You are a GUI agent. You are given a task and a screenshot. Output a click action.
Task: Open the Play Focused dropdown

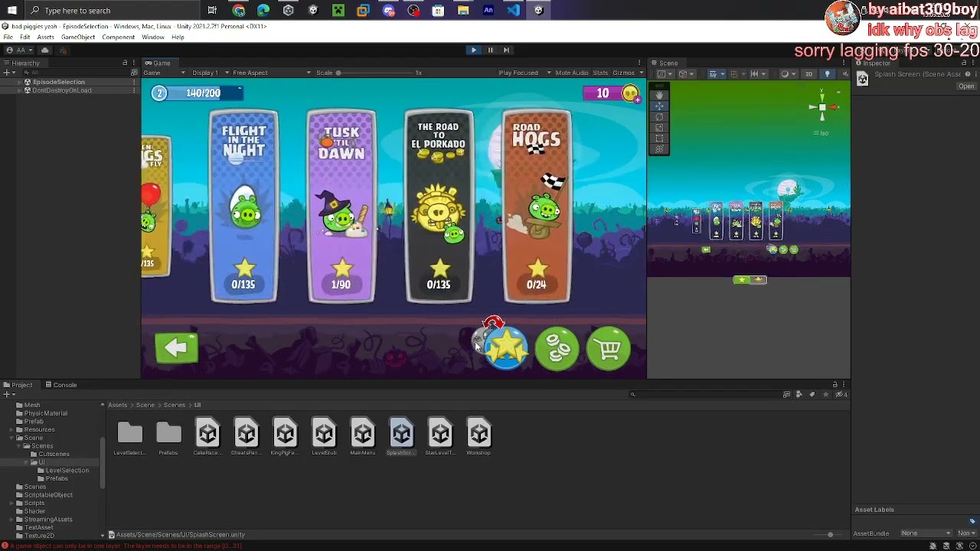(524, 73)
